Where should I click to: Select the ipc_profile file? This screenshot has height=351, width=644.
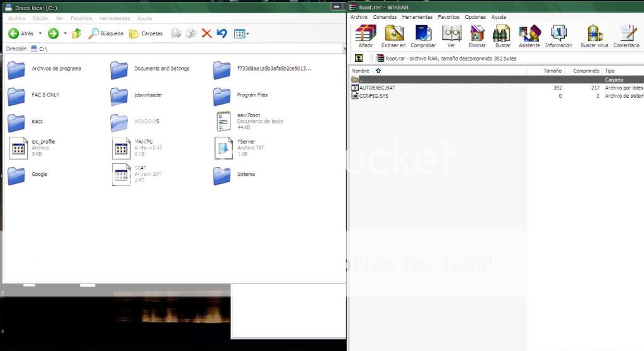click(32, 147)
